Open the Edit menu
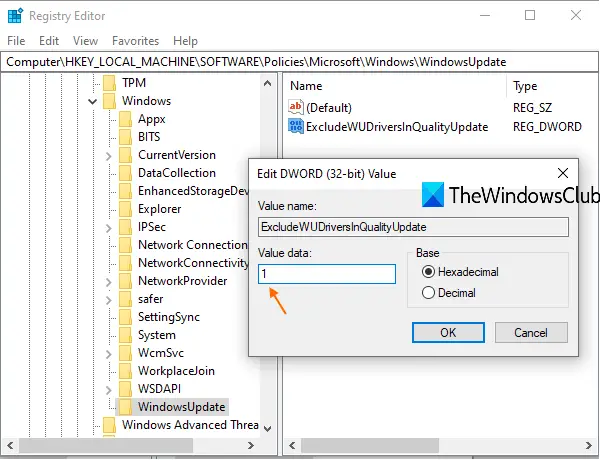This screenshot has width=600, height=460. 49,41
